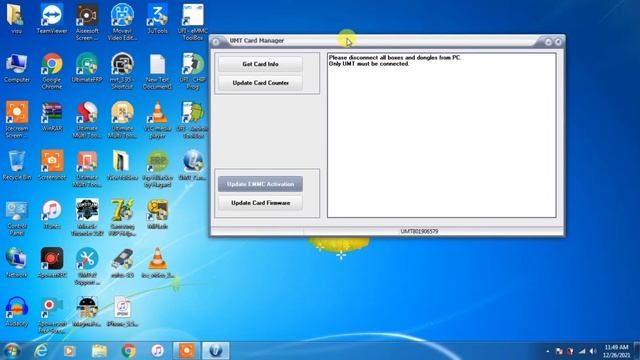Open the TeamViewer desktop shortcut
640x360 pixels.
pyautogui.click(x=52, y=20)
